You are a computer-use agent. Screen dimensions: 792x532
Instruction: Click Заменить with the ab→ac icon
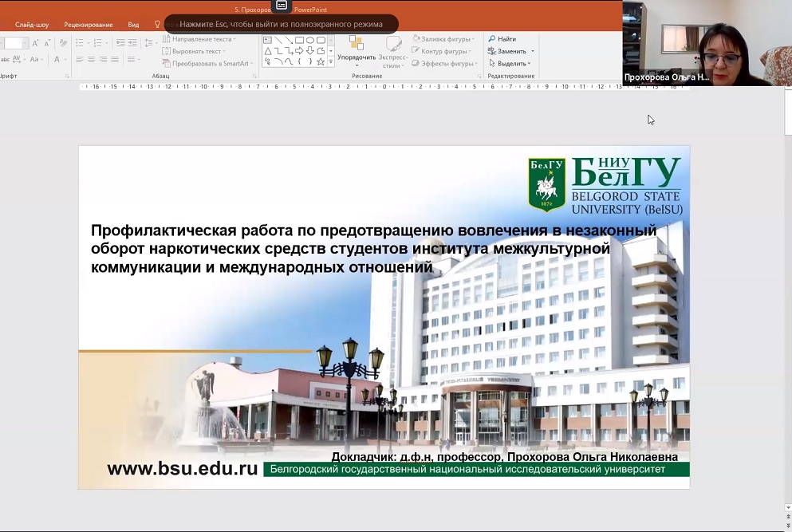[x=507, y=50]
